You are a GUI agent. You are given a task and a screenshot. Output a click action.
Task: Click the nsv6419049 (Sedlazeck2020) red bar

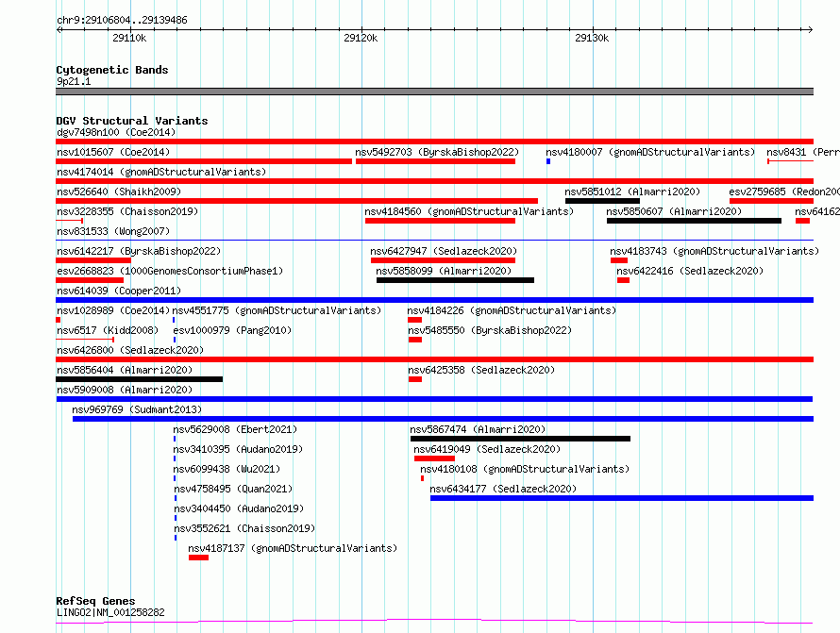coord(434,458)
